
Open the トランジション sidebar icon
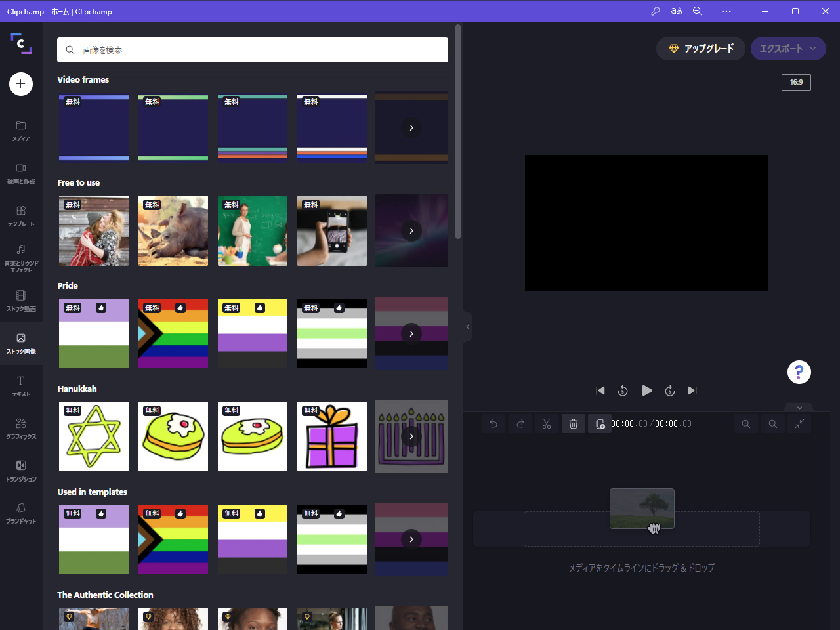21,471
